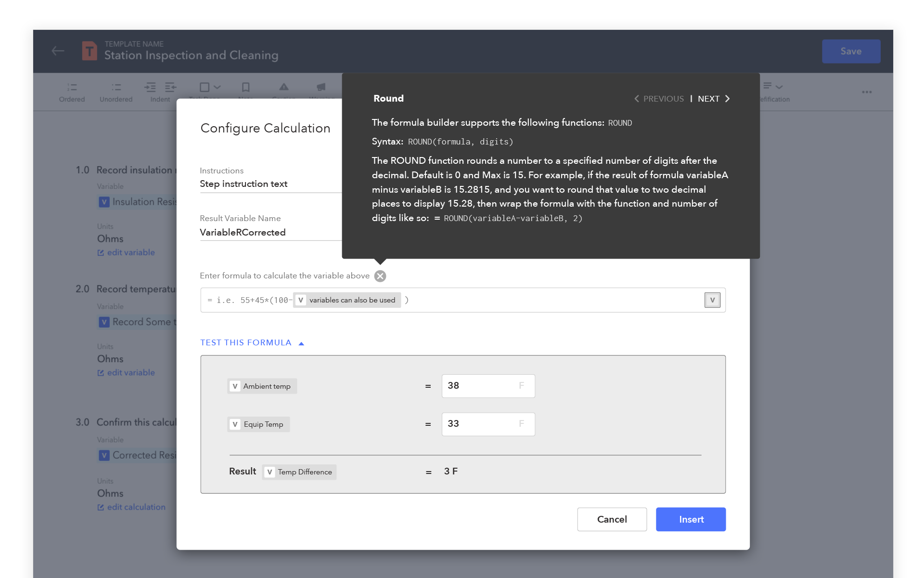
Task: Open the three-dot more options menu
Action: click(867, 92)
